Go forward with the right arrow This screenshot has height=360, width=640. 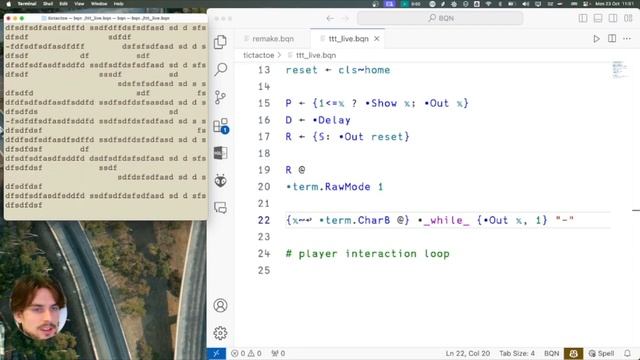coord(345,18)
